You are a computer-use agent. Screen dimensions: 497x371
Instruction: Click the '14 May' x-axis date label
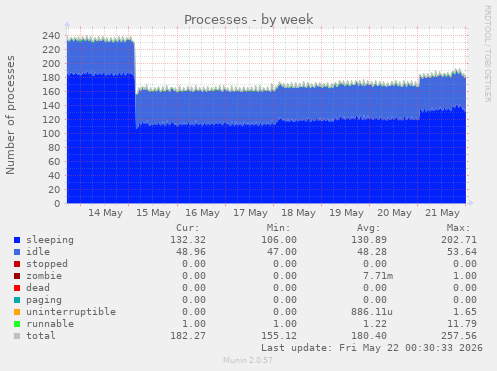(x=105, y=213)
